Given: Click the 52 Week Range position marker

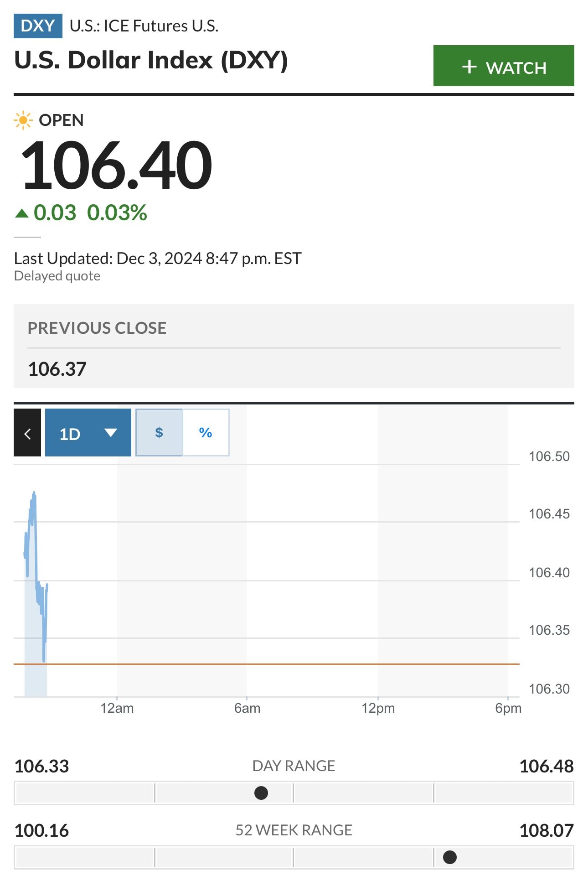Looking at the screenshot, I should click(x=449, y=857).
